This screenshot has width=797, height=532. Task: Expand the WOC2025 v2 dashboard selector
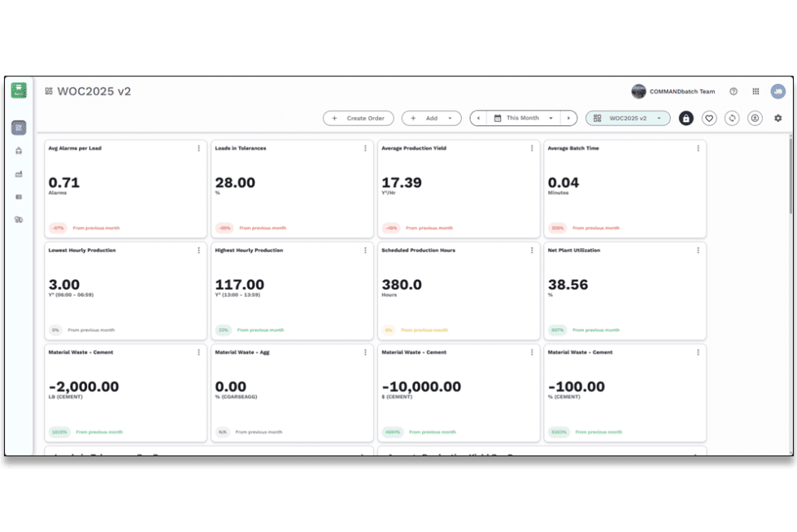(x=628, y=118)
